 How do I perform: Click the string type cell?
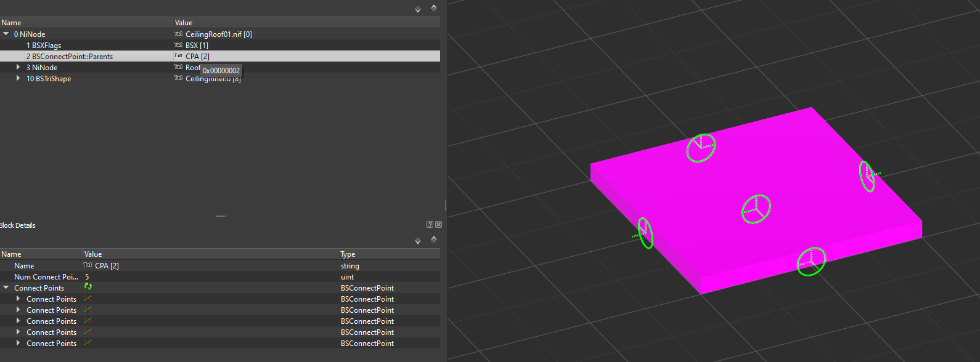(350, 266)
